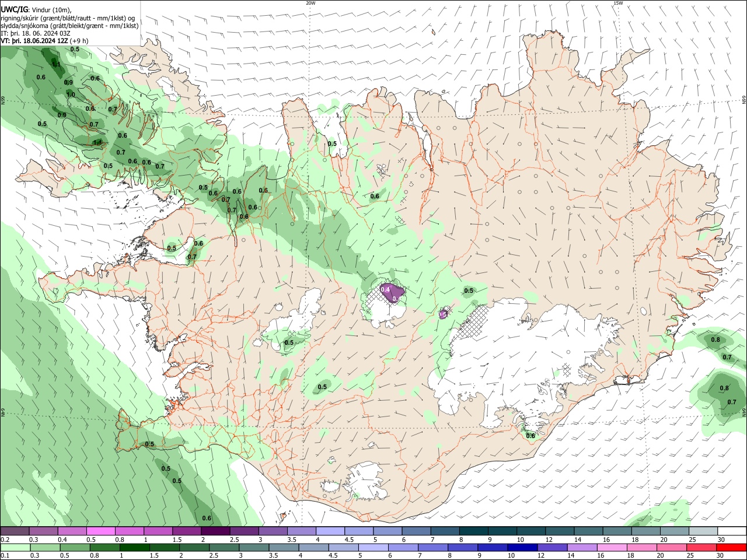Select the 'slydda/snjókoma (grátt/bleikt/grænt' description line
747x560 pixels.
[x=69, y=26]
